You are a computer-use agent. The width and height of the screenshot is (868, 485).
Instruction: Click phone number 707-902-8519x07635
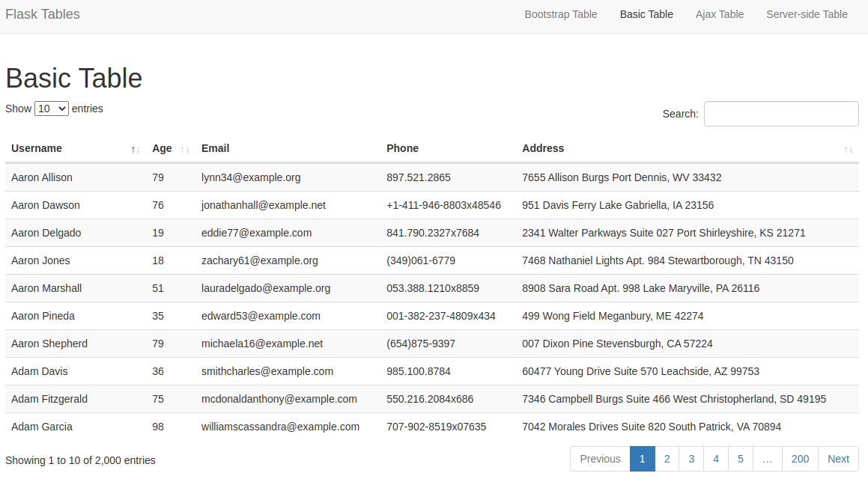click(x=436, y=427)
